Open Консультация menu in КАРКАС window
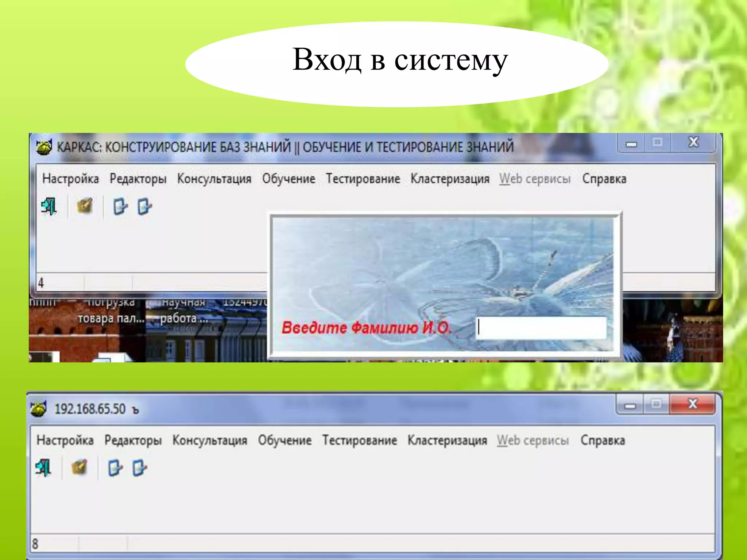This screenshot has width=747, height=560. pyautogui.click(x=214, y=179)
